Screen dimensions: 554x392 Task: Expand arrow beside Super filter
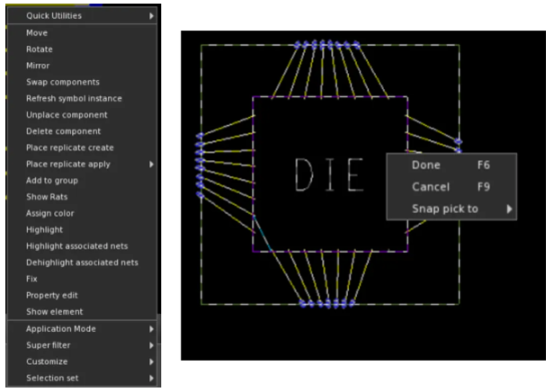tap(151, 345)
